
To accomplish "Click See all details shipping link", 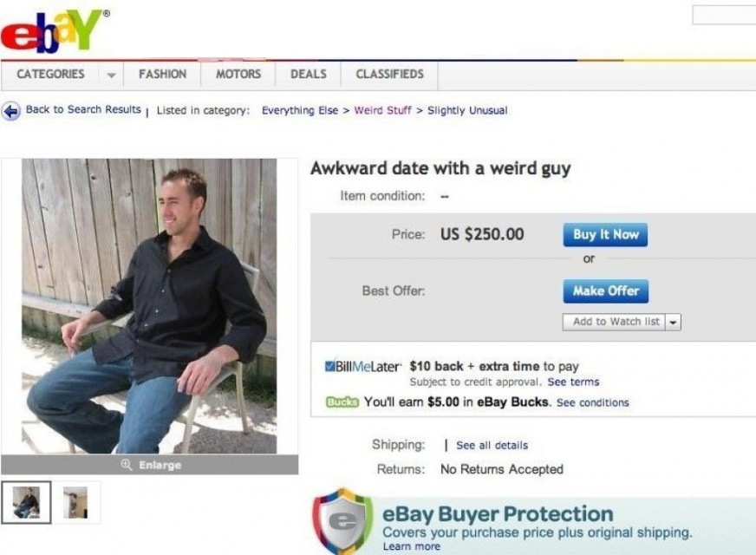I will click(492, 446).
